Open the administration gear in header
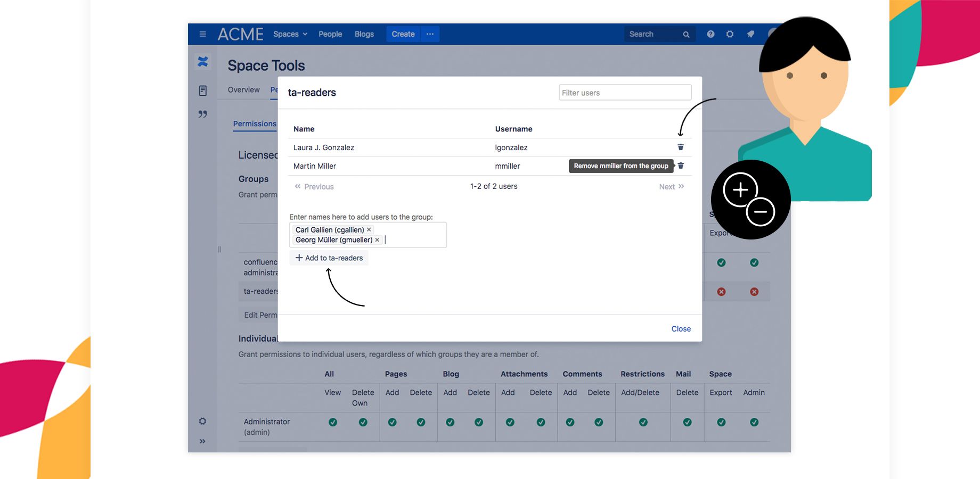The image size is (980, 479). pos(730,34)
